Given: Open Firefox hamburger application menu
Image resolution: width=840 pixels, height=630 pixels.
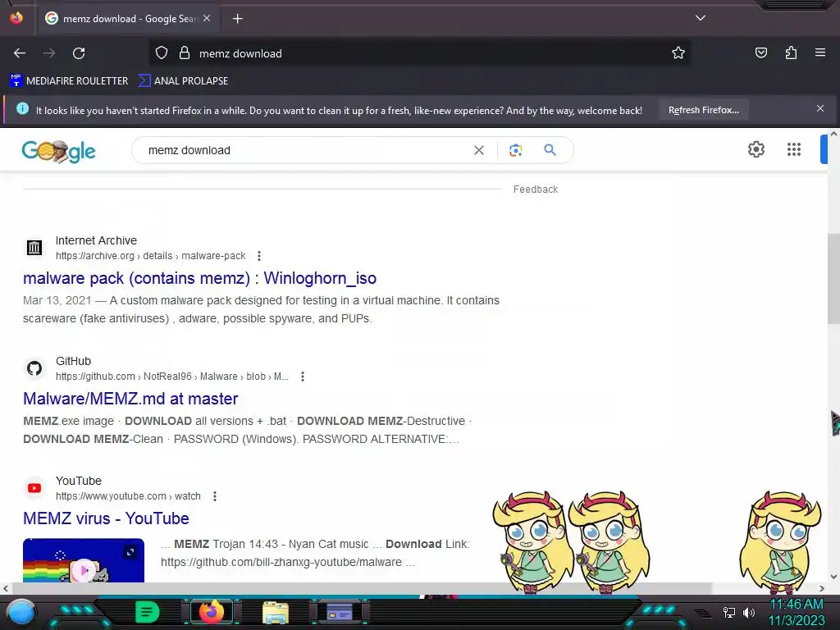Looking at the screenshot, I should (x=820, y=52).
